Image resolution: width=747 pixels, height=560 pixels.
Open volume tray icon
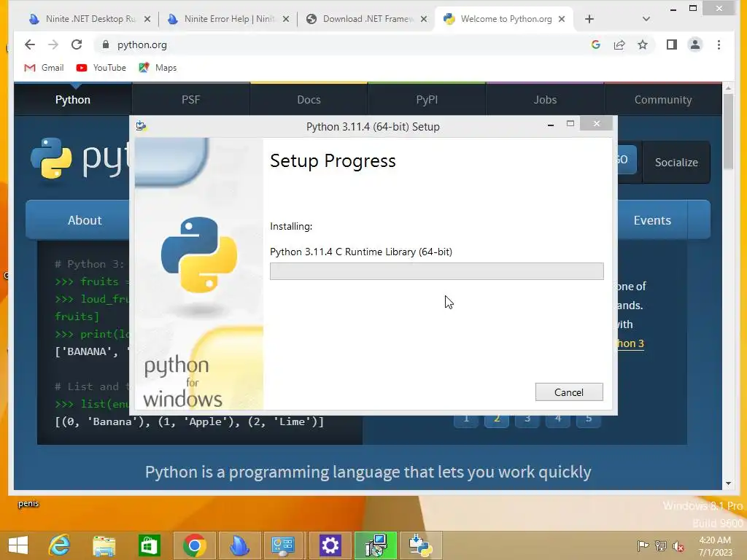[678, 546]
